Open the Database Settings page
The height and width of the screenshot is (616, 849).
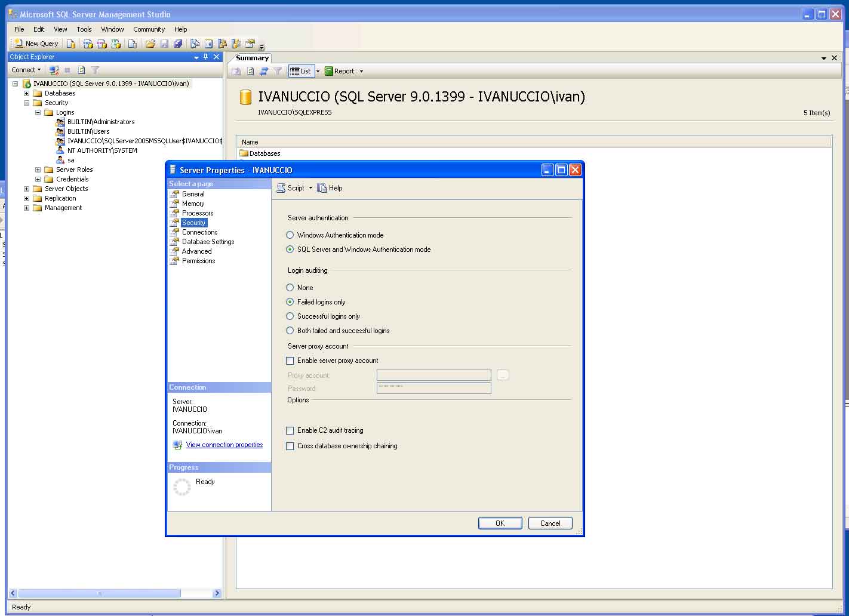coord(208,242)
